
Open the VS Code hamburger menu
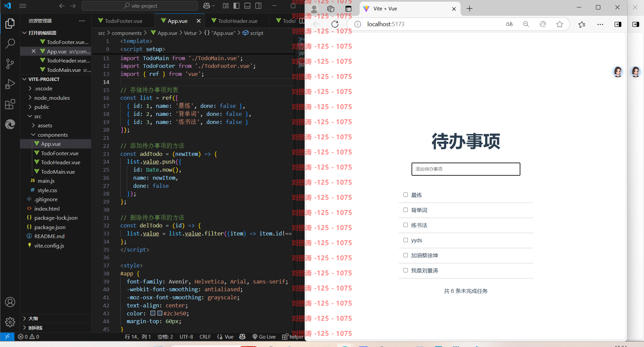[x=23, y=6]
